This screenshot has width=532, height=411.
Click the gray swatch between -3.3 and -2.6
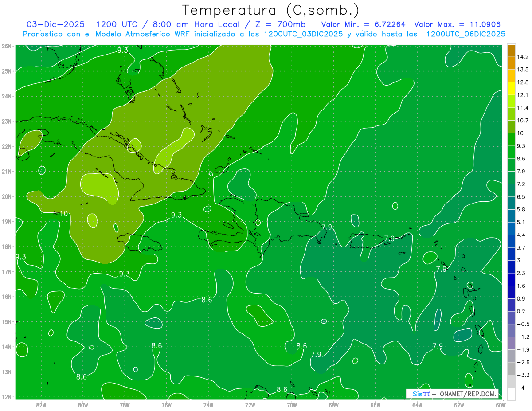point(511,368)
